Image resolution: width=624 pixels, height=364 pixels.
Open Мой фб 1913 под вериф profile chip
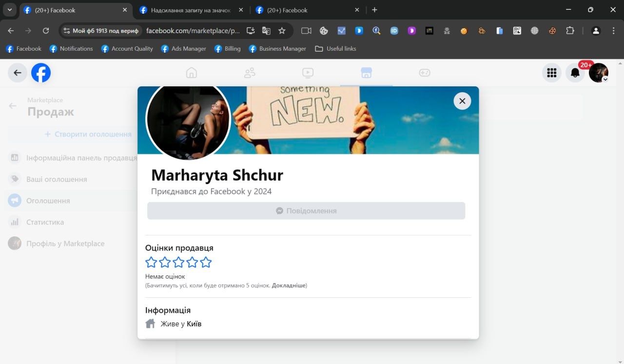point(101,31)
